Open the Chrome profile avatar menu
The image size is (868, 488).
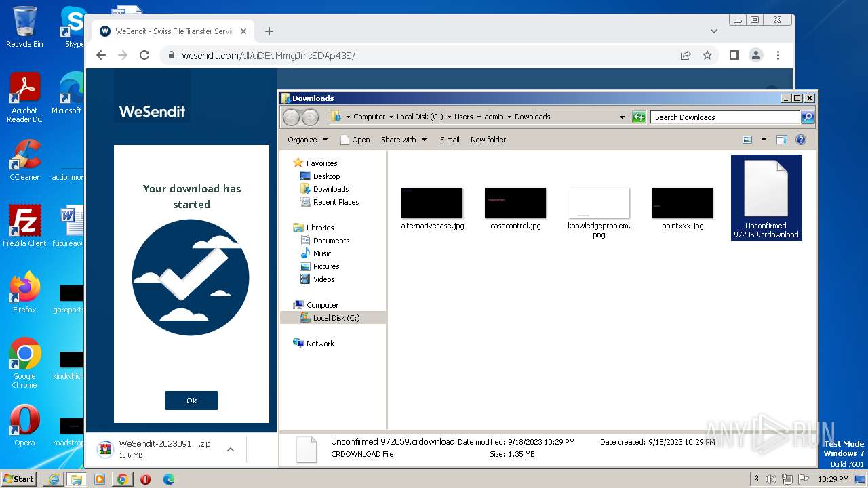756,55
